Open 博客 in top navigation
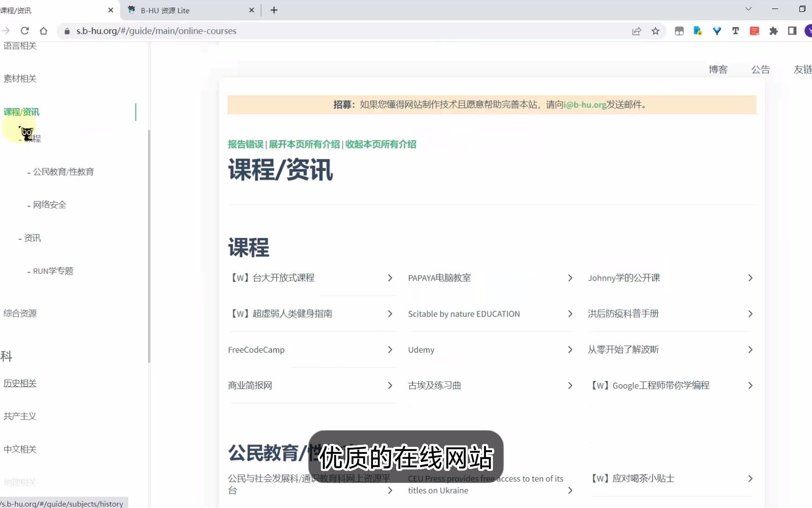 (x=718, y=70)
